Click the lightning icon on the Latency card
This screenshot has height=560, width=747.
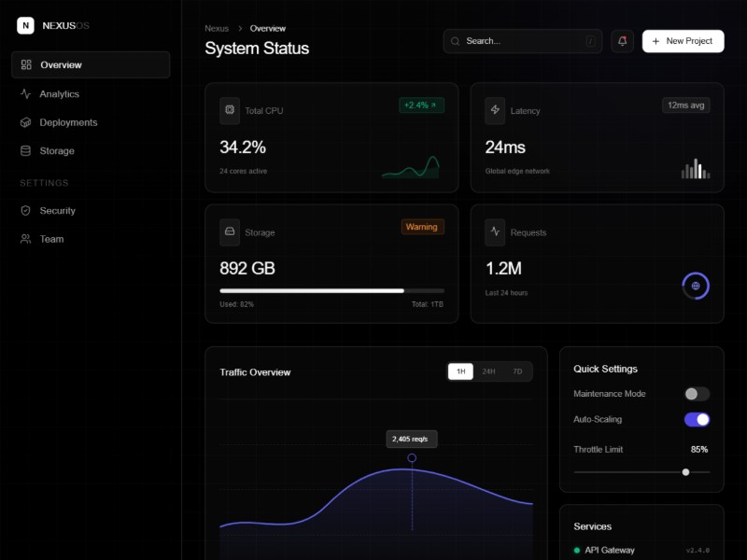495,110
